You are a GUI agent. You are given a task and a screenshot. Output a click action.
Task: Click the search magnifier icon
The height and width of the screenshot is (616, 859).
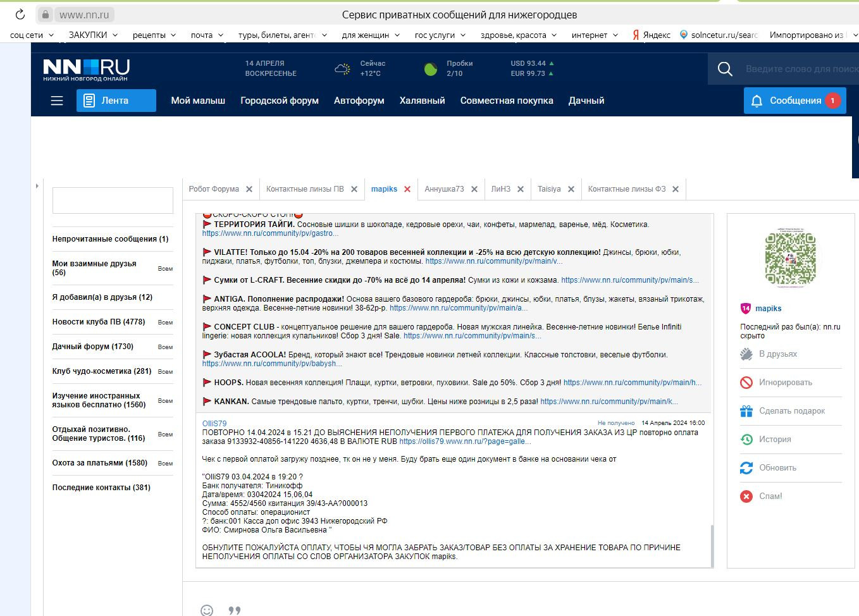[725, 69]
